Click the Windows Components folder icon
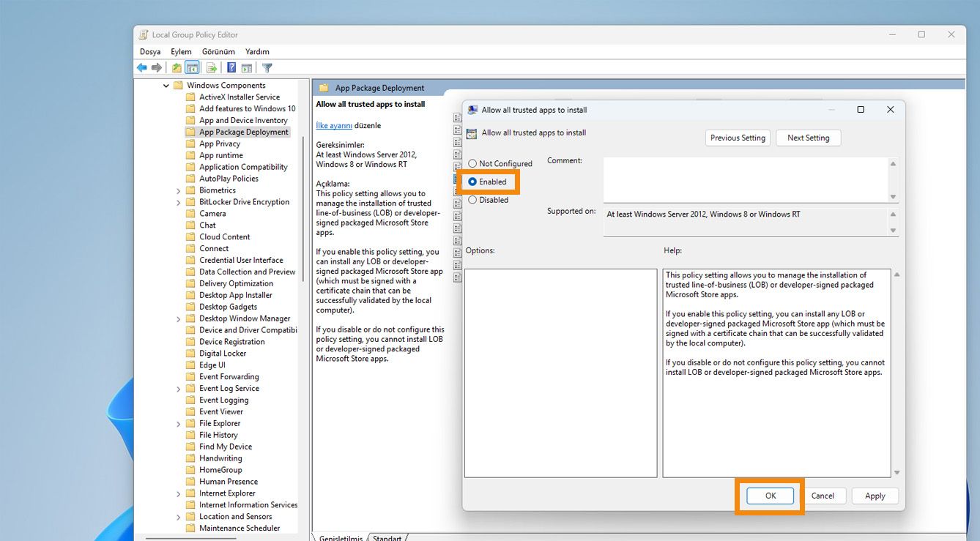 click(177, 86)
